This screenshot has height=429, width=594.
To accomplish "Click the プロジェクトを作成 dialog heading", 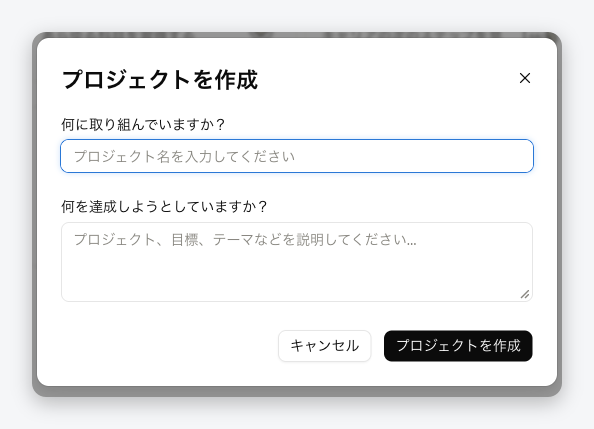I will click(160, 80).
